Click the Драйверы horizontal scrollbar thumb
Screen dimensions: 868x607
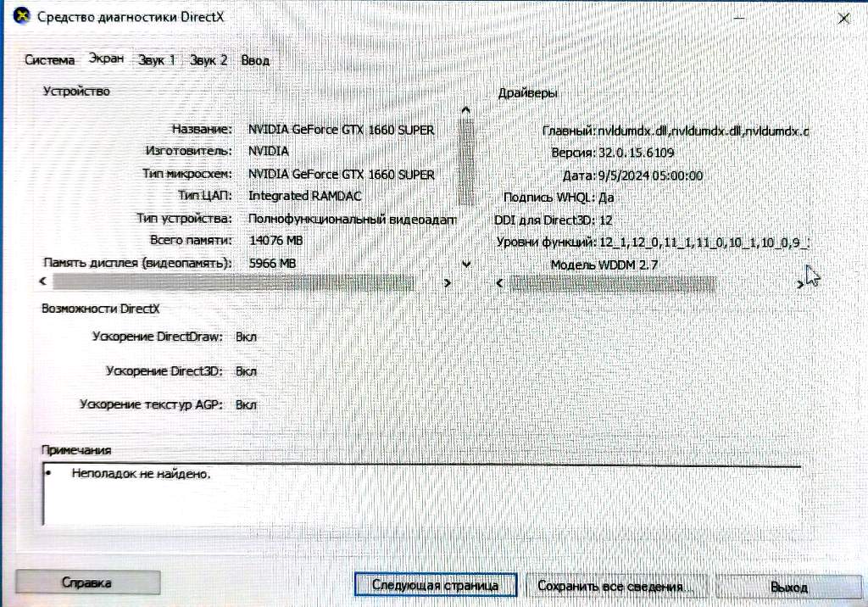click(x=610, y=282)
